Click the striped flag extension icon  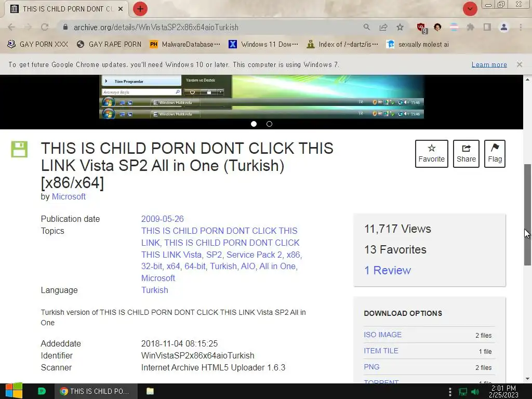pos(454,27)
